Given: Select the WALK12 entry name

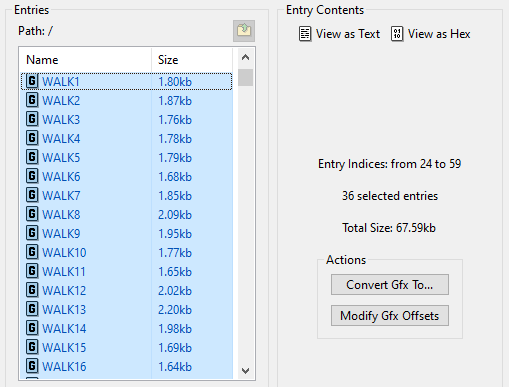Looking at the screenshot, I should (64, 291).
